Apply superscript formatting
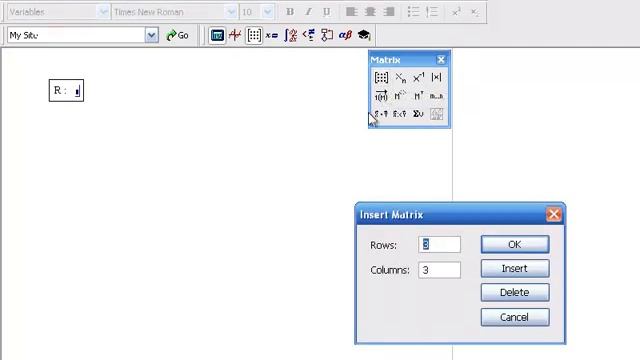640x360 pixels. point(456,12)
